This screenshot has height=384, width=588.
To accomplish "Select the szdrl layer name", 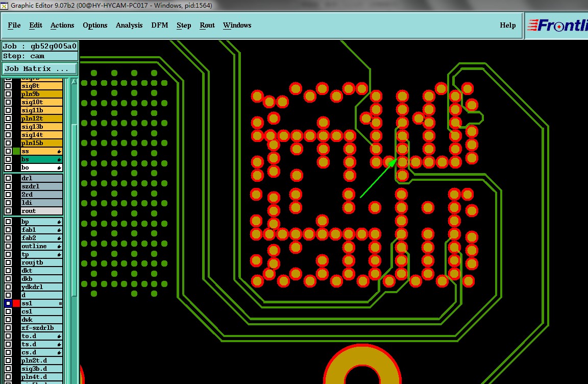I will pyautogui.click(x=42, y=186).
